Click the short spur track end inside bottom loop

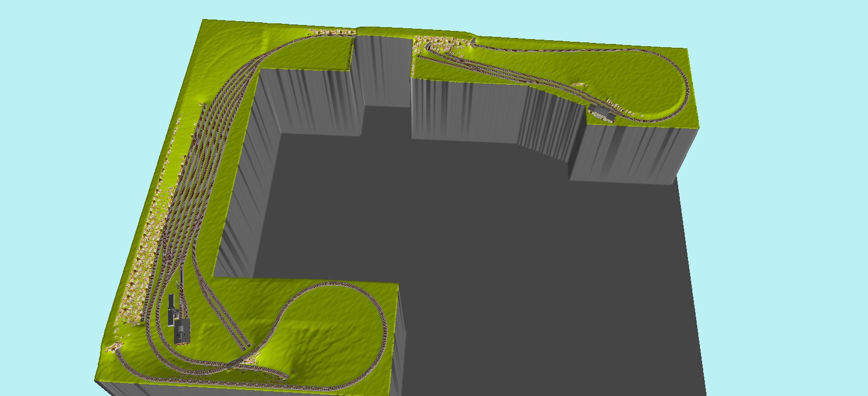click(x=285, y=374)
